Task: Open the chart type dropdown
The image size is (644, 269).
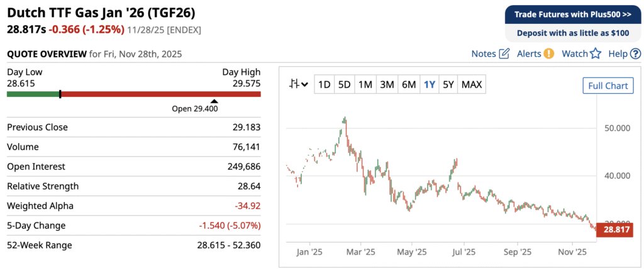Action: coord(298,84)
